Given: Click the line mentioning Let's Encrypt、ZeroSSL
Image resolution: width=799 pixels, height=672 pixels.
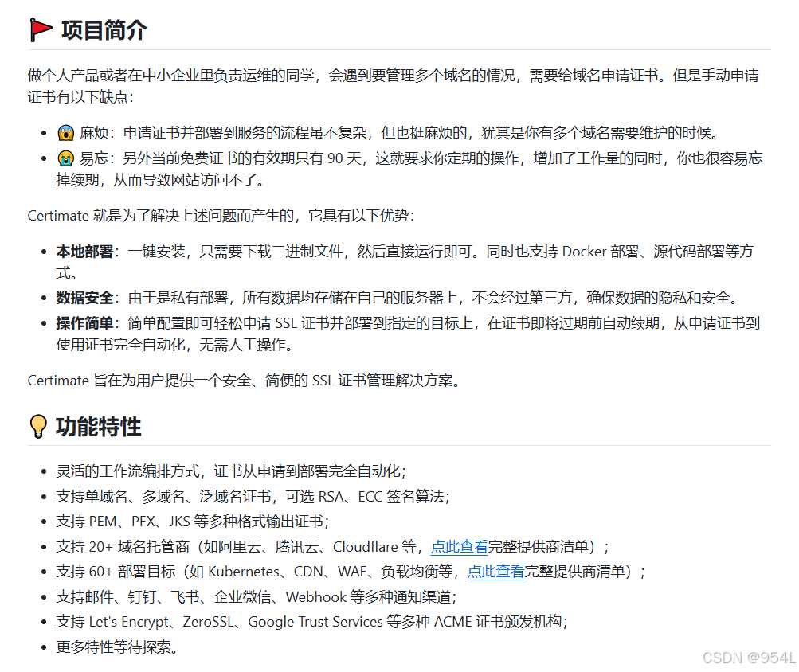Looking at the screenshot, I should [311, 622].
